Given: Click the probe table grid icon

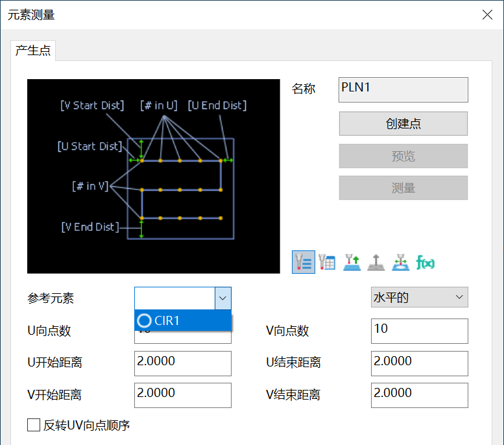Looking at the screenshot, I should tap(327, 262).
